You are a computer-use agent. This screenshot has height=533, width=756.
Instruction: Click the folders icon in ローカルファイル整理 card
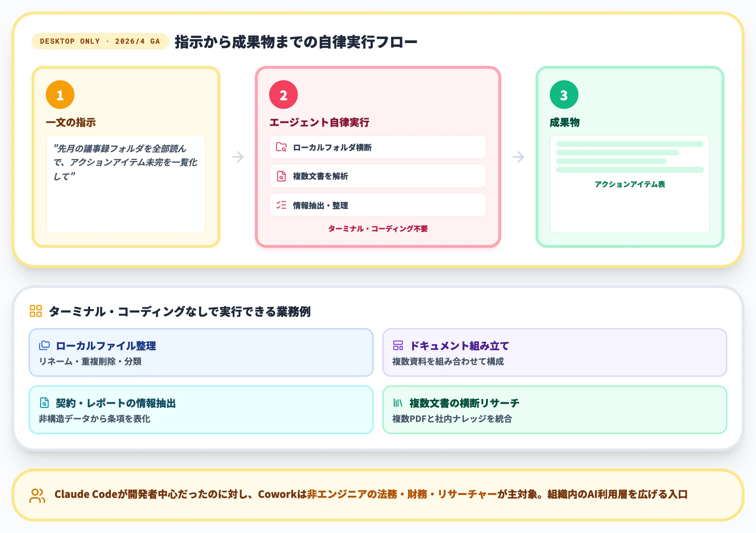tap(44, 346)
